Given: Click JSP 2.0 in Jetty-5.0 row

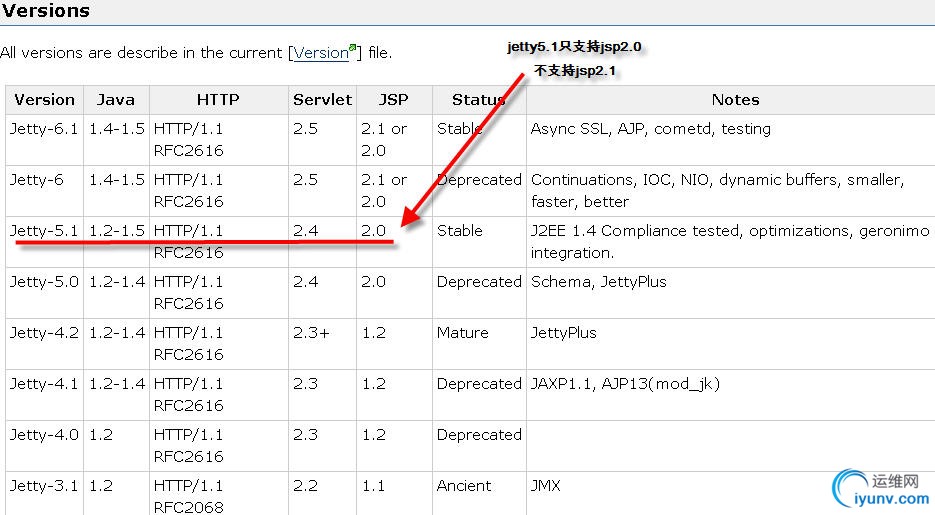Looking at the screenshot, I should [373, 282].
